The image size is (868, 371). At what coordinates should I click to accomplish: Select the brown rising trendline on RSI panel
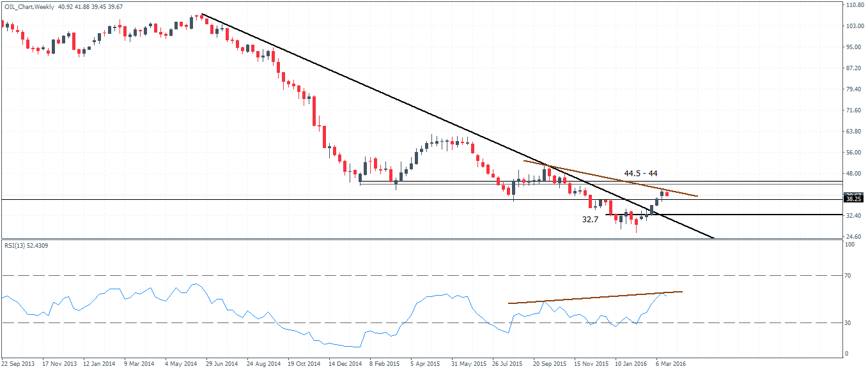595,297
